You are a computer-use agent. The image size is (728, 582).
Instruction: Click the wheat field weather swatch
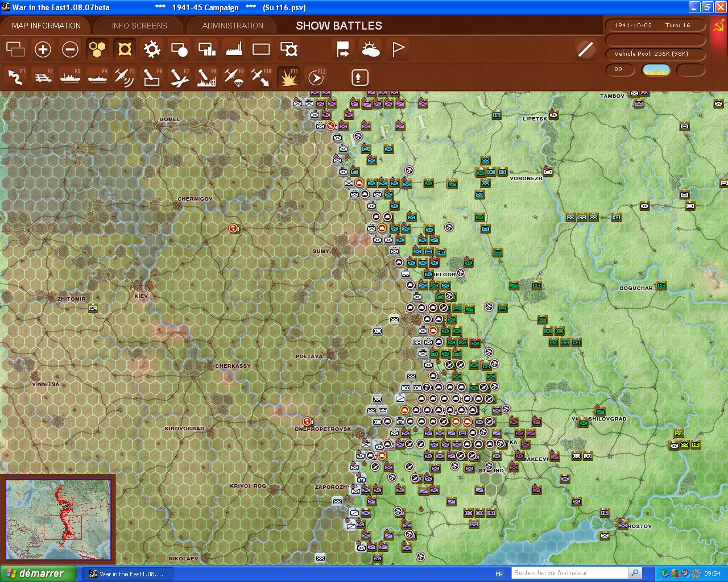point(656,70)
